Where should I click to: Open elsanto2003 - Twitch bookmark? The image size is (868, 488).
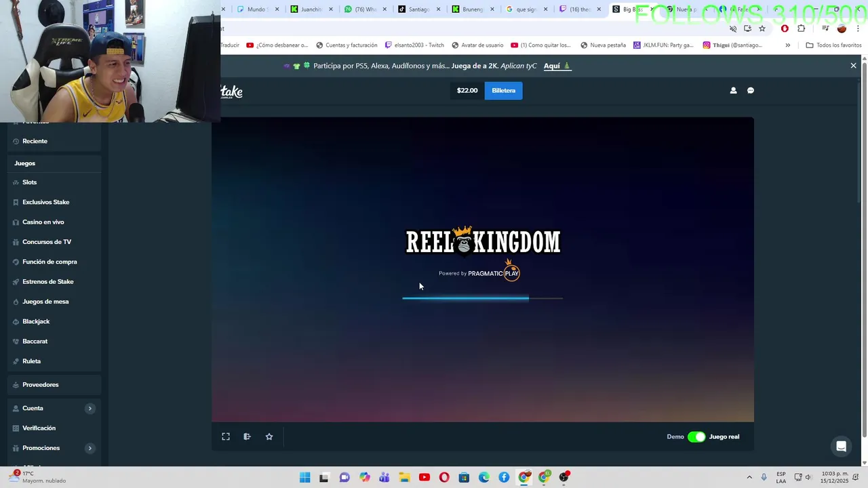click(414, 45)
